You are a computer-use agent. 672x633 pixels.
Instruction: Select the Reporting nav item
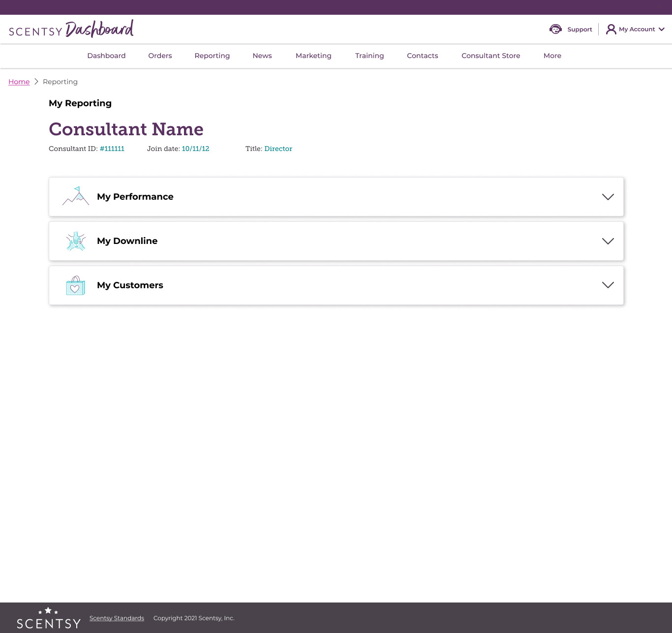212,56
